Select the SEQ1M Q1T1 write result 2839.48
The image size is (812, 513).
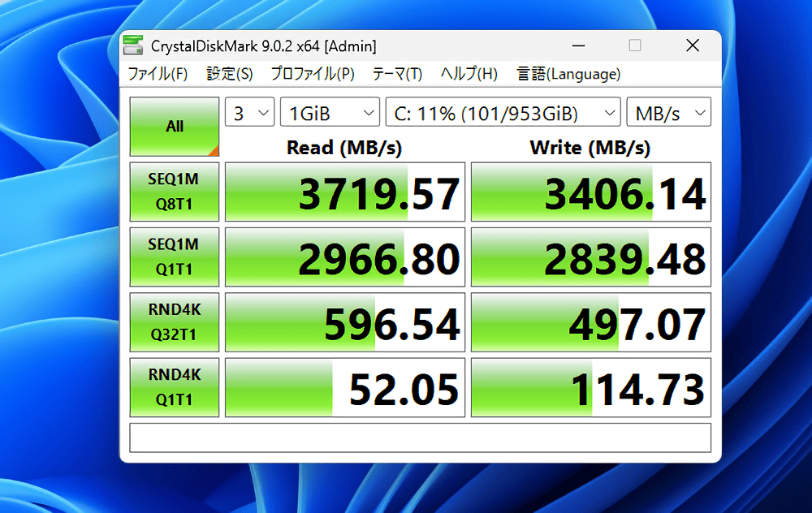pyautogui.click(x=590, y=256)
